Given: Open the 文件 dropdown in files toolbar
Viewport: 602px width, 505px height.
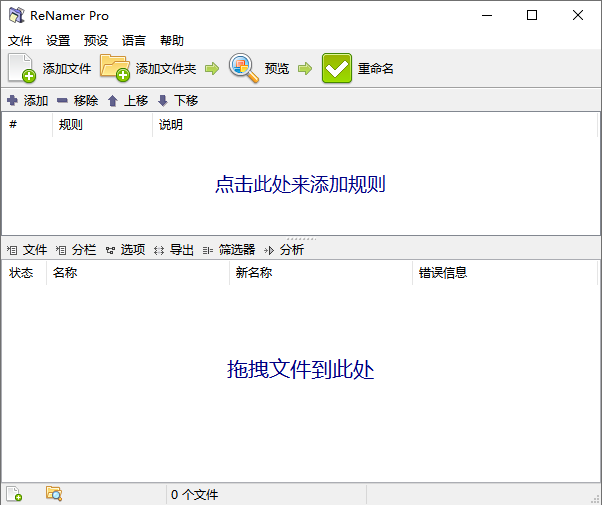Looking at the screenshot, I should 27,250.
